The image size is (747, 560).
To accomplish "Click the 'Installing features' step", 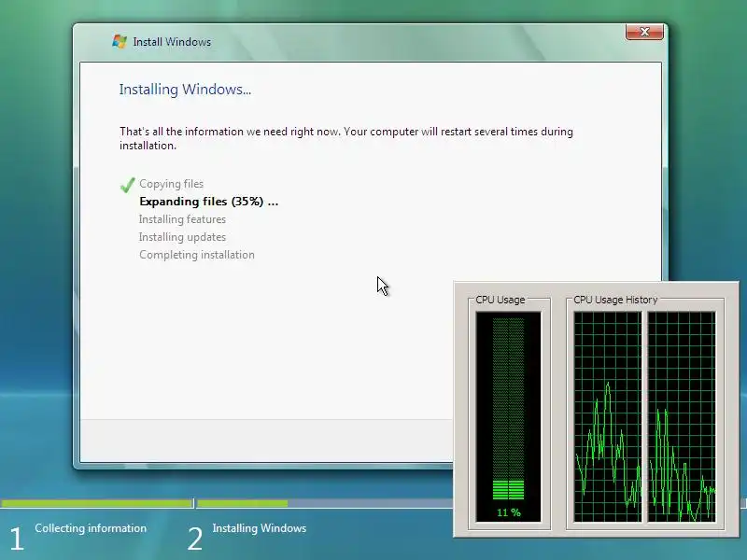I will pyautogui.click(x=182, y=219).
